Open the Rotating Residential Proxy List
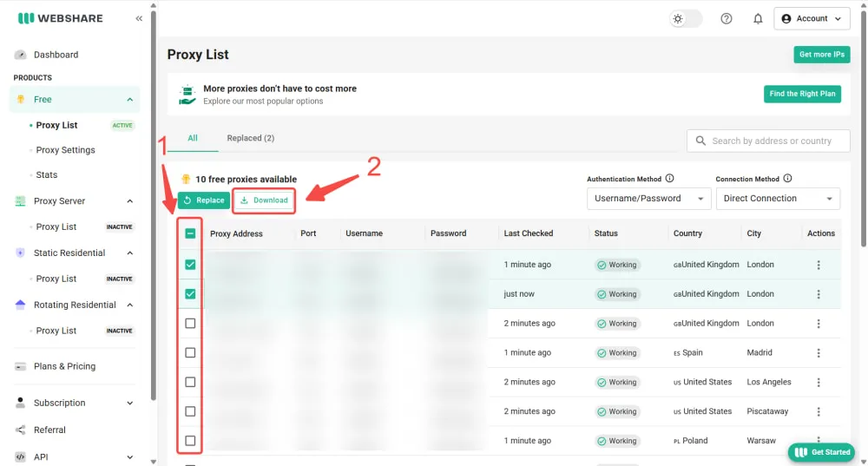Image resolution: width=868 pixels, height=466 pixels. point(56,331)
